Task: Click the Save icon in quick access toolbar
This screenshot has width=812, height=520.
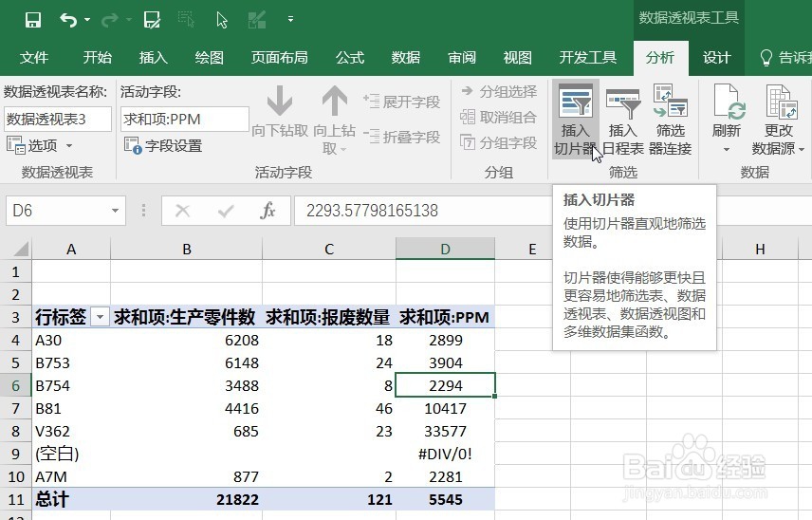Action: (33, 20)
